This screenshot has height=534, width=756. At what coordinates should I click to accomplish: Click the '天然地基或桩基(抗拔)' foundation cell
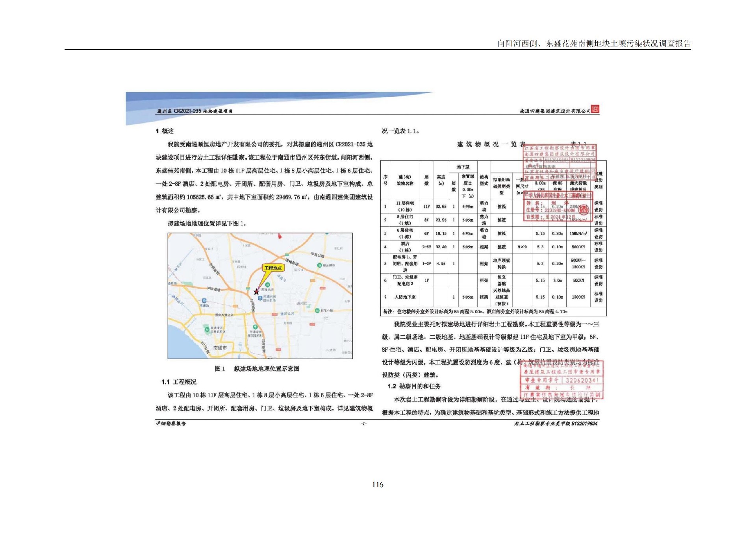click(501, 297)
